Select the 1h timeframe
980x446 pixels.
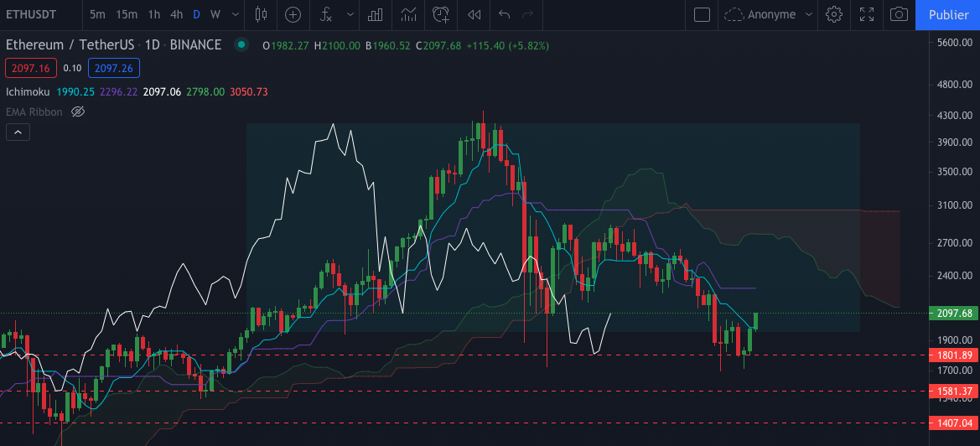[153, 14]
